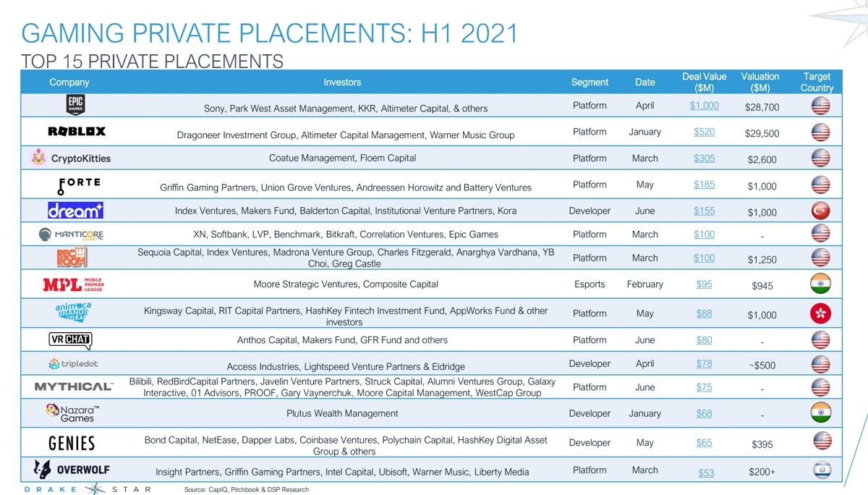Click the Roblox logo
Screen dimensions: 868x495
(77, 131)
